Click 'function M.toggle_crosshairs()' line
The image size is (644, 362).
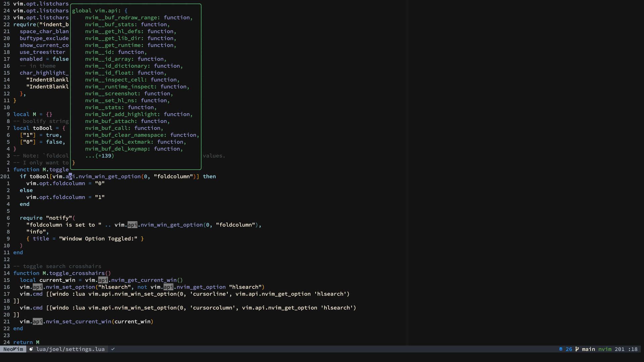62,273
